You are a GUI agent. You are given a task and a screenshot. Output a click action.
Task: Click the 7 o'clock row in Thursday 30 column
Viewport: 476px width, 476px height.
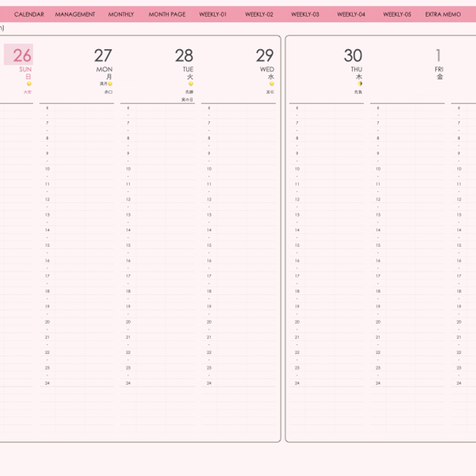(x=326, y=123)
